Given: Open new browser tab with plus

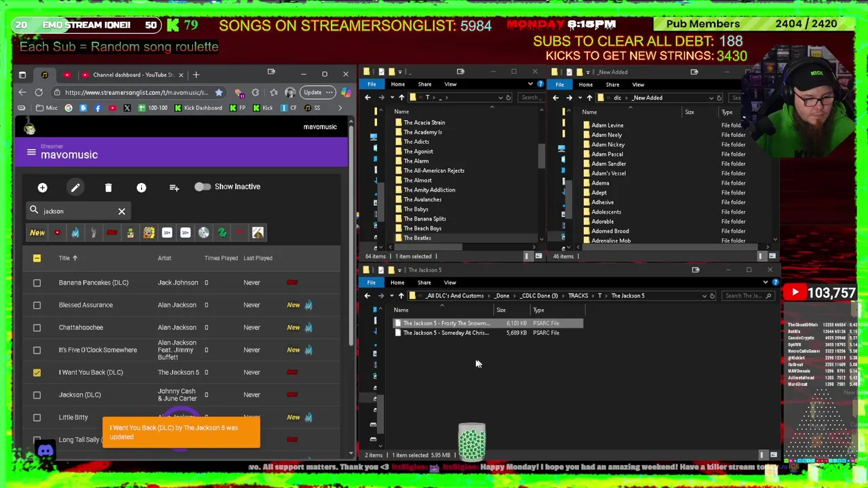Looking at the screenshot, I should tap(196, 75).
